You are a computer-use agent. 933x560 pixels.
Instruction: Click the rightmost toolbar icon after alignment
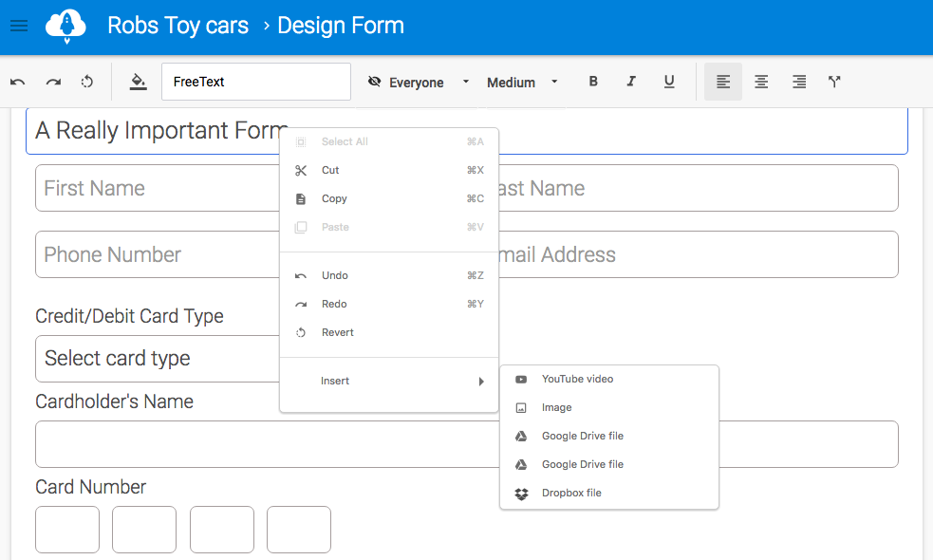pos(834,83)
